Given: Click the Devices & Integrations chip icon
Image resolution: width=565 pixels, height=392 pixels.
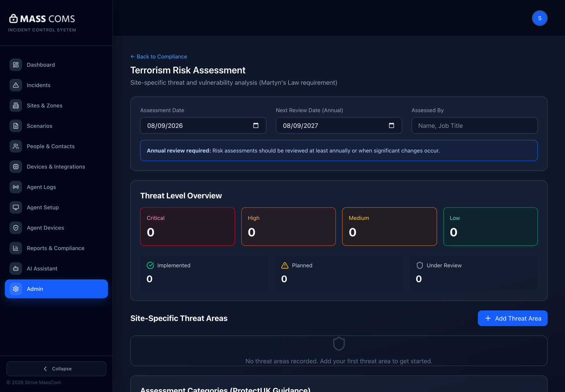Looking at the screenshot, I should [16, 167].
